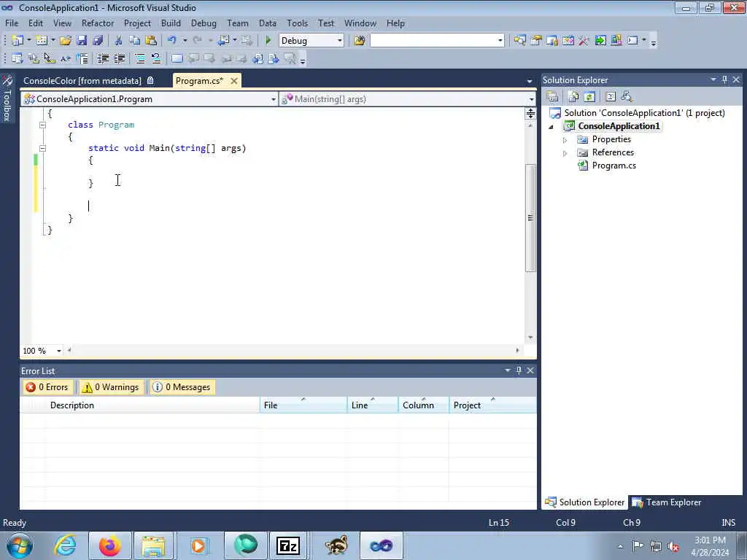747x560 pixels.
Task: Click Display Object Member List icon
Action: pos(18,58)
